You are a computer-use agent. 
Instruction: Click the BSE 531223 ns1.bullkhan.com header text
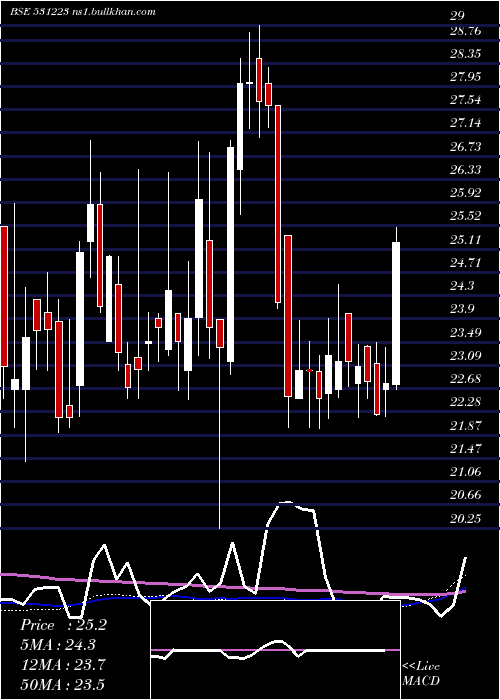click(x=83, y=12)
